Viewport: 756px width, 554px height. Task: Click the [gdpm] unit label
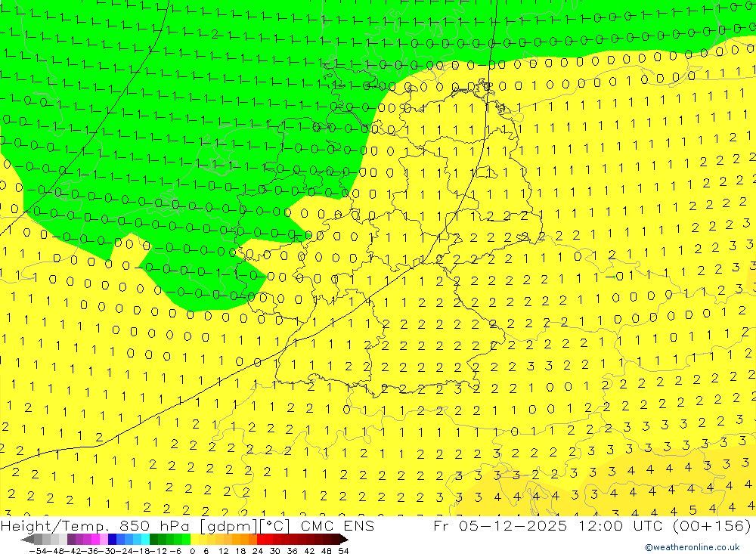pos(229,526)
